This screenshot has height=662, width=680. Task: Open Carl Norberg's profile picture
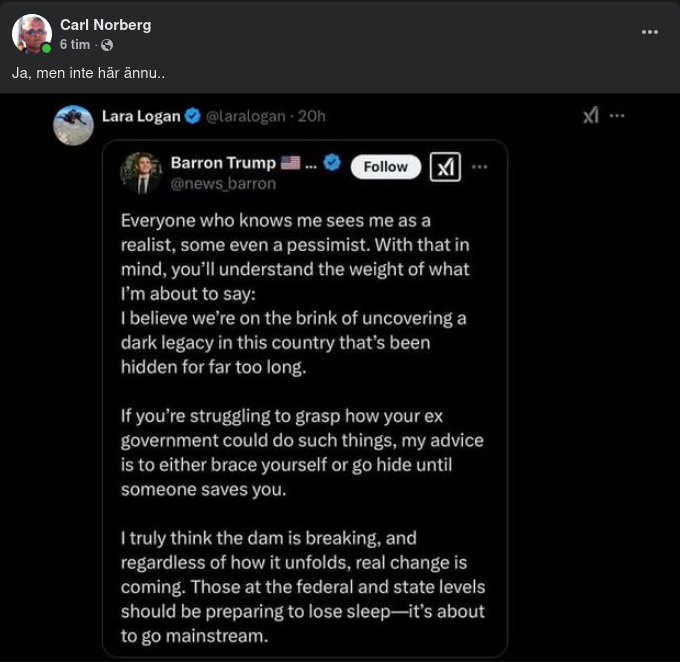[31, 33]
